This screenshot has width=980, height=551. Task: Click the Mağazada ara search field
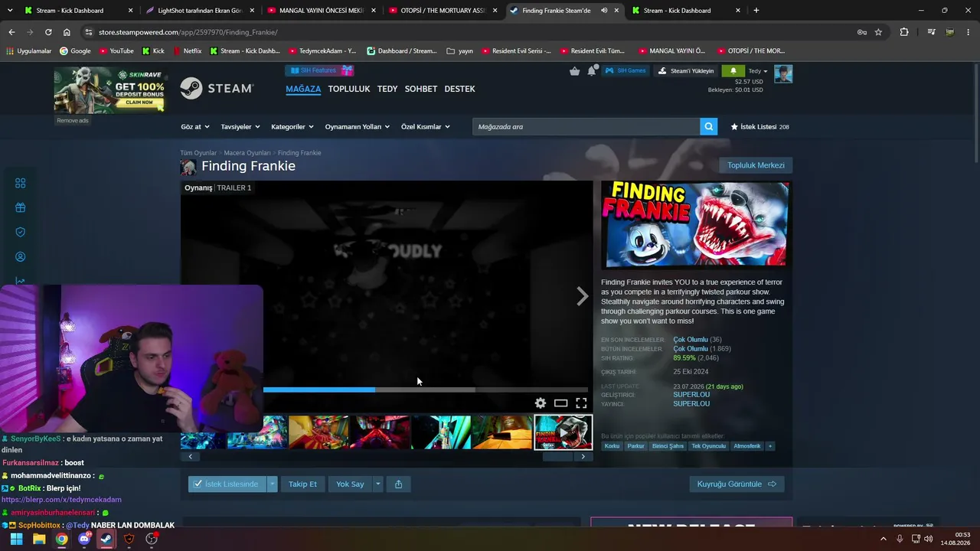coord(586,126)
